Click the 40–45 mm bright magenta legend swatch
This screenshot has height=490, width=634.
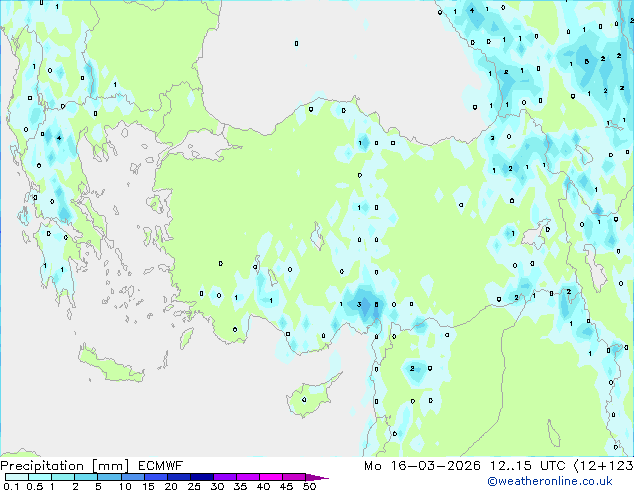coord(271,477)
